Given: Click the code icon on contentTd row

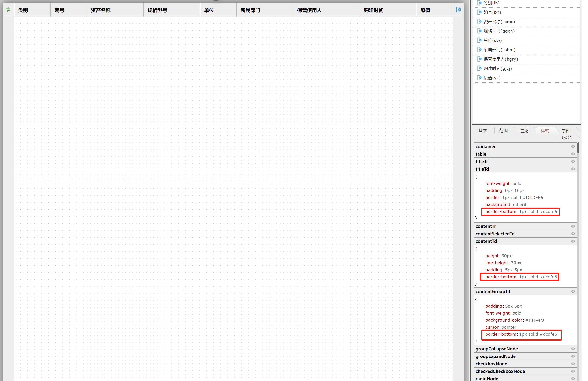Looking at the screenshot, I should click(573, 241).
